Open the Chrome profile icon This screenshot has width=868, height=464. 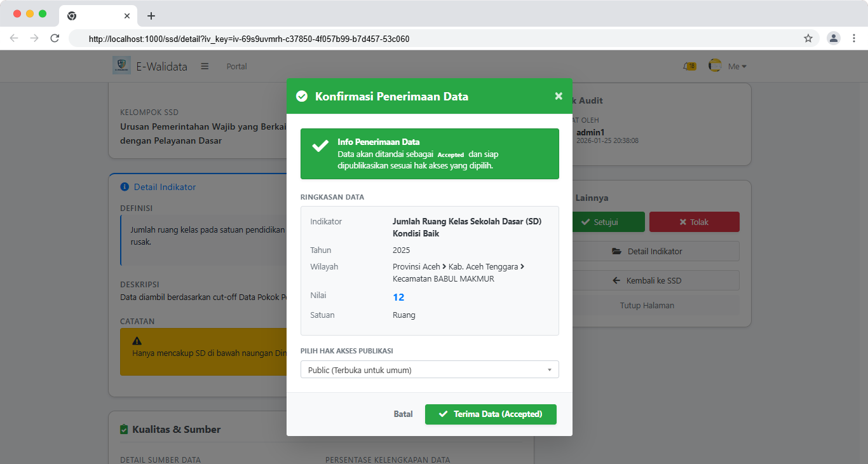point(833,38)
